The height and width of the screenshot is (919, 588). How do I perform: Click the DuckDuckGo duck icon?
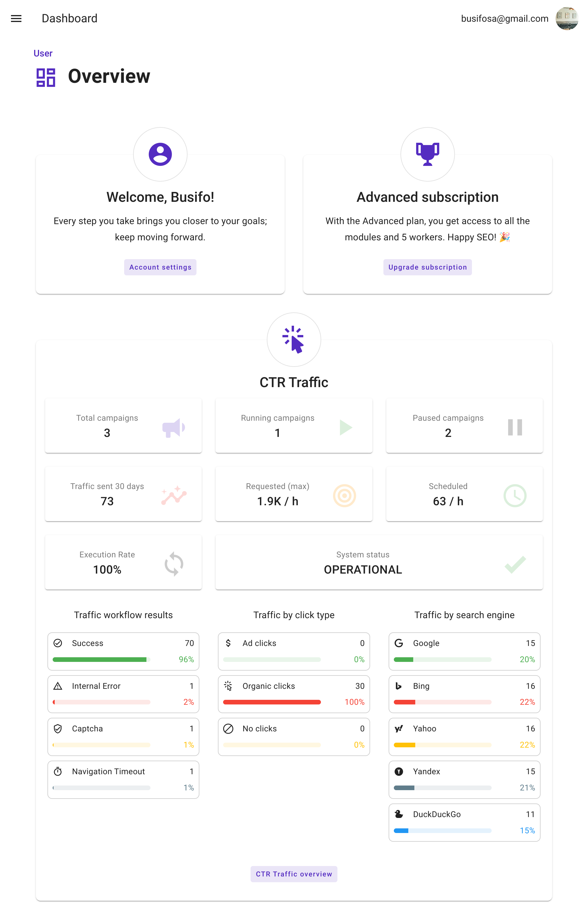[x=399, y=814]
